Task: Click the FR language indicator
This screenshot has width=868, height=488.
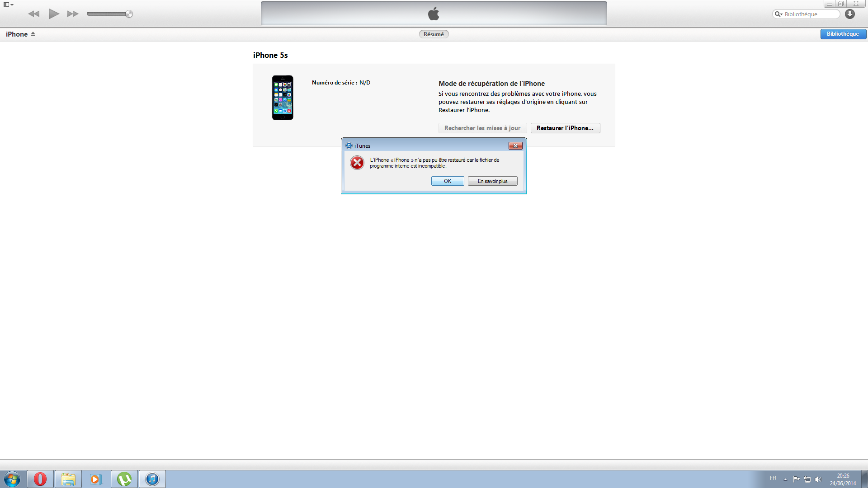Action: click(773, 478)
